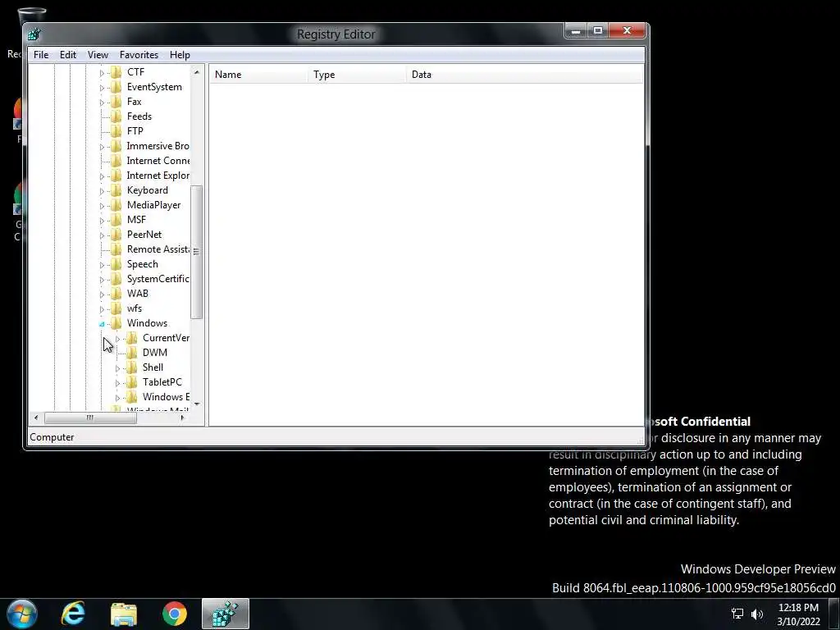Select the Keyboard folder icon
Screen dimensions: 840x630
[116, 190]
